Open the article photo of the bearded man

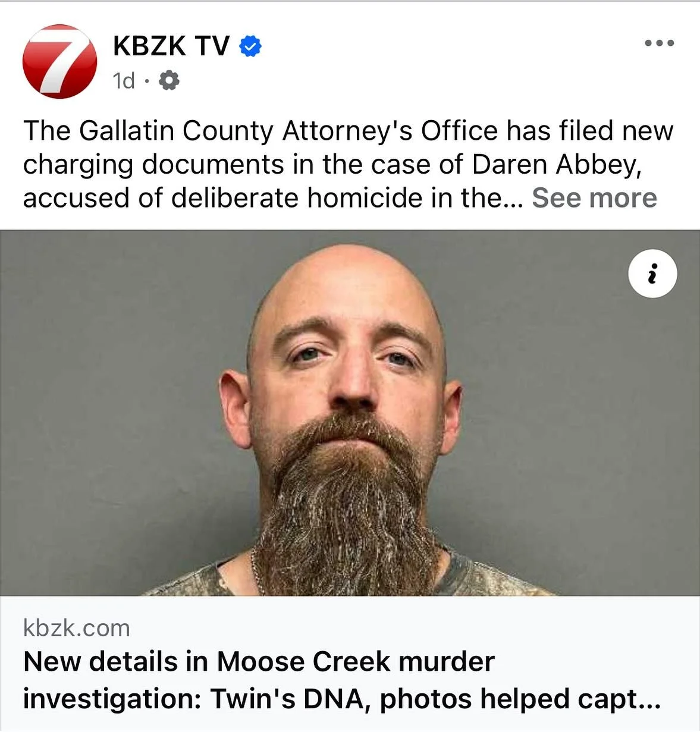(350, 413)
